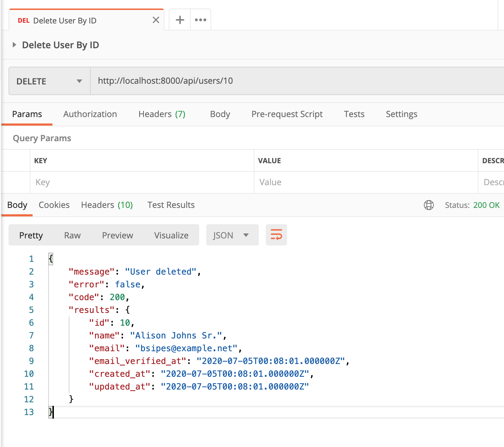The image size is (504, 447).
Task: Click the "updated_at" key on line 11
Action: point(120,387)
